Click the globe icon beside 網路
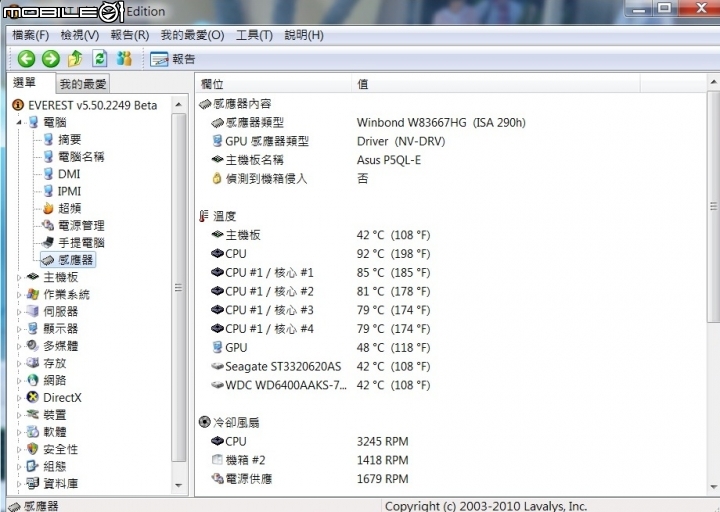 point(33,380)
